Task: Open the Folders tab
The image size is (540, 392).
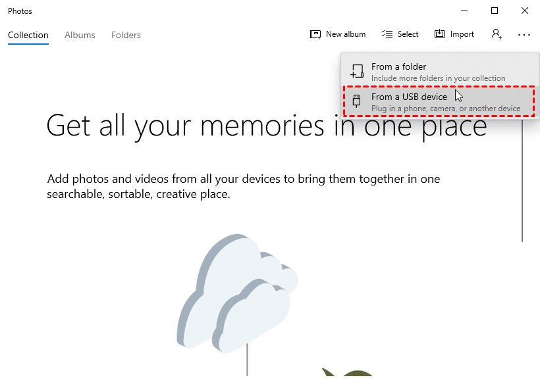Action: click(126, 36)
